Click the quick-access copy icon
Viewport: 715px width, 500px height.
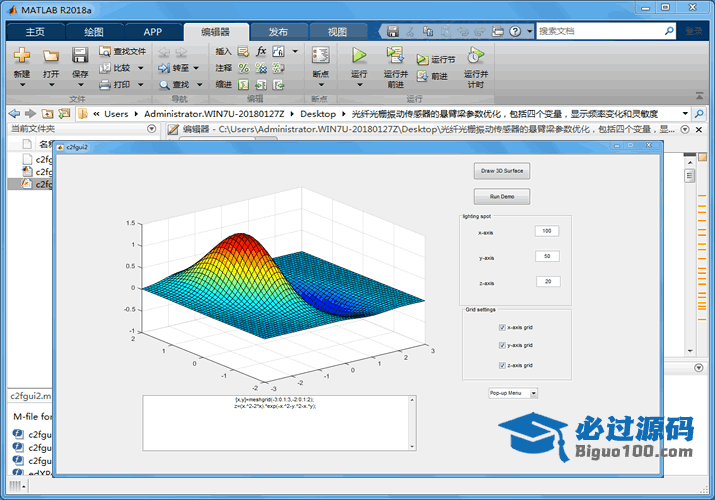click(428, 31)
